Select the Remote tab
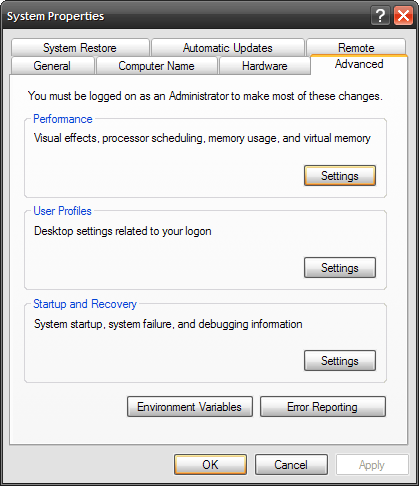This screenshot has width=419, height=486. click(356, 48)
